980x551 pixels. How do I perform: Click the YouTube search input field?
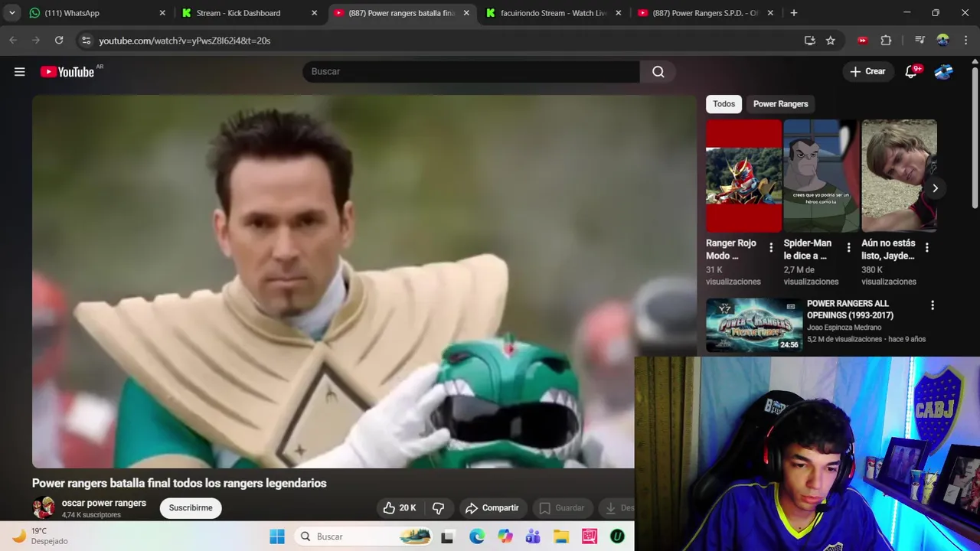[471, 71]
